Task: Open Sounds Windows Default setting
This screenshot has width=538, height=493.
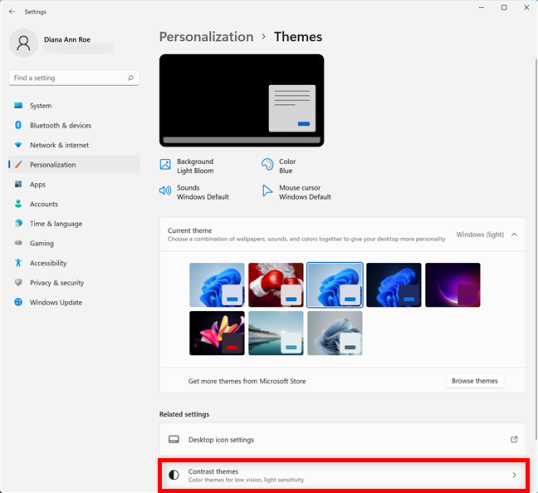Action: click(x=194, y=192)
